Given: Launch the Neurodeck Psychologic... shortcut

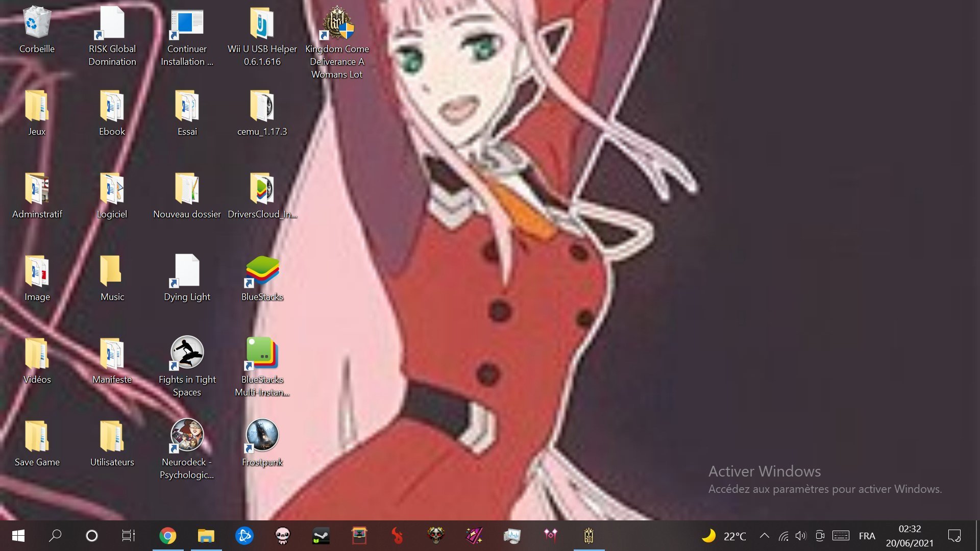Looking at the screenshot, I should 187,450.
